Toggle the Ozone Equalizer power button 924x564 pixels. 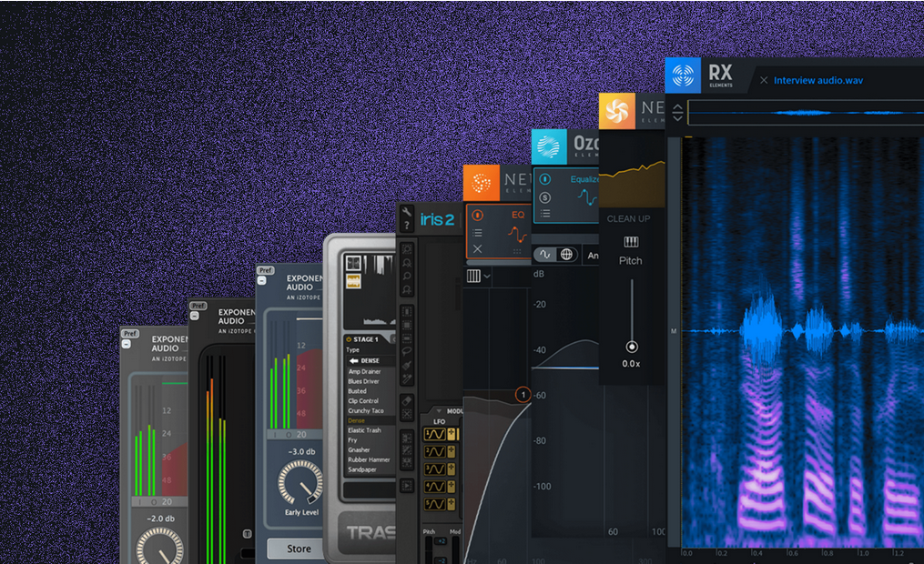545,179
